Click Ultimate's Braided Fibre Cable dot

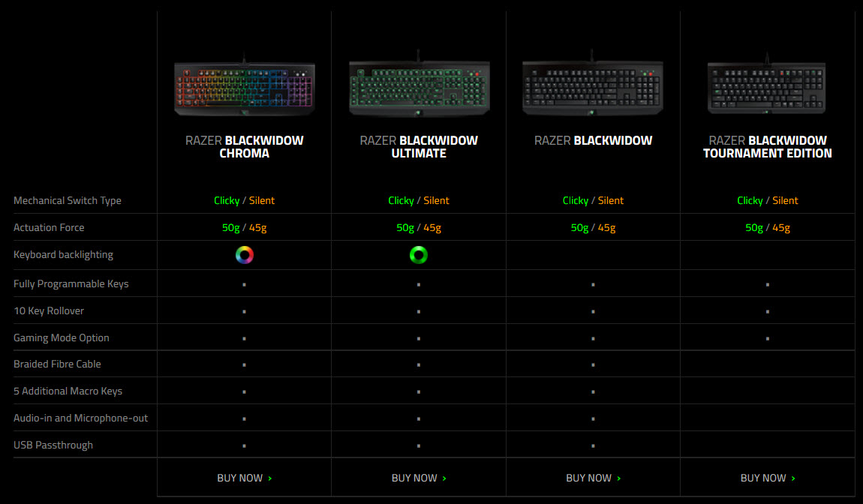419,364
